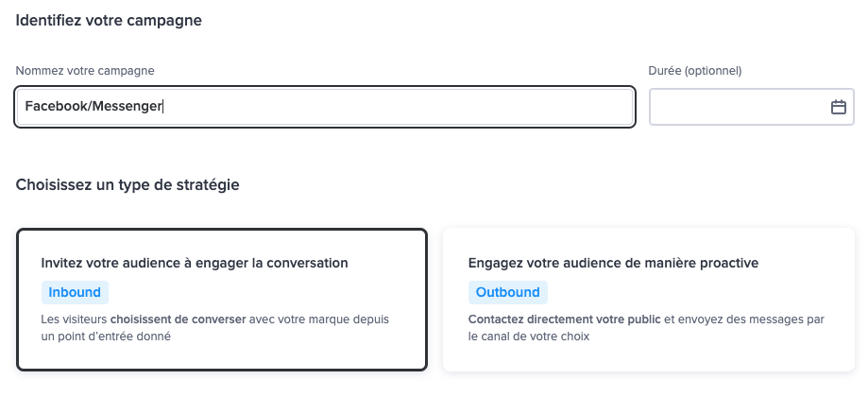Viewport: 868px width, 397px height.
Task: Click the 'Durée (optionnel)' label
Action: (695, 71)
